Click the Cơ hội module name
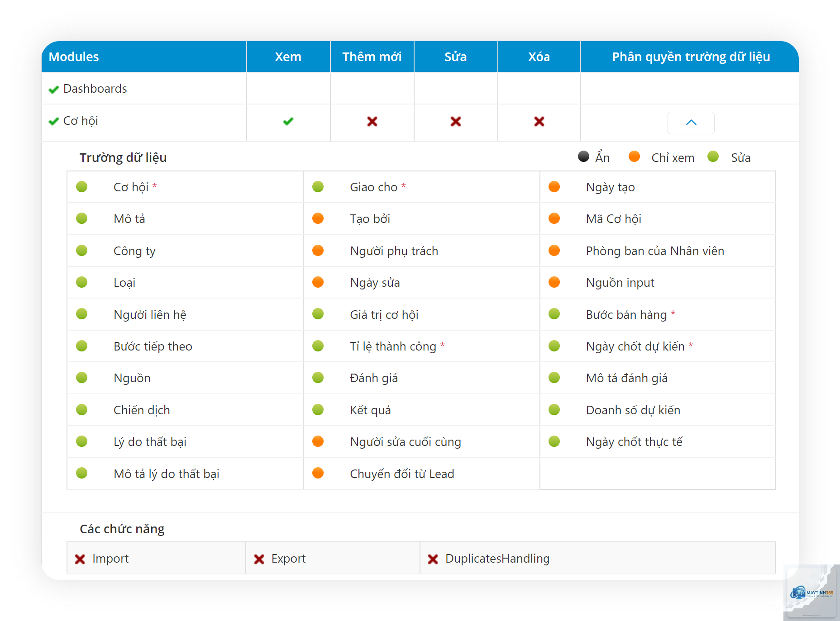Screen dimensions: 840x621 (81, 121)
